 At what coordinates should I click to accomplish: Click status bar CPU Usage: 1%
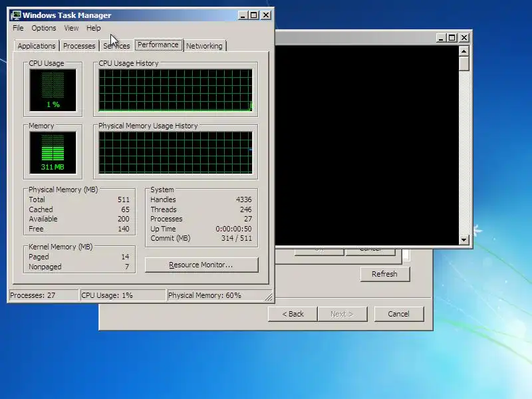coord(122,295)
